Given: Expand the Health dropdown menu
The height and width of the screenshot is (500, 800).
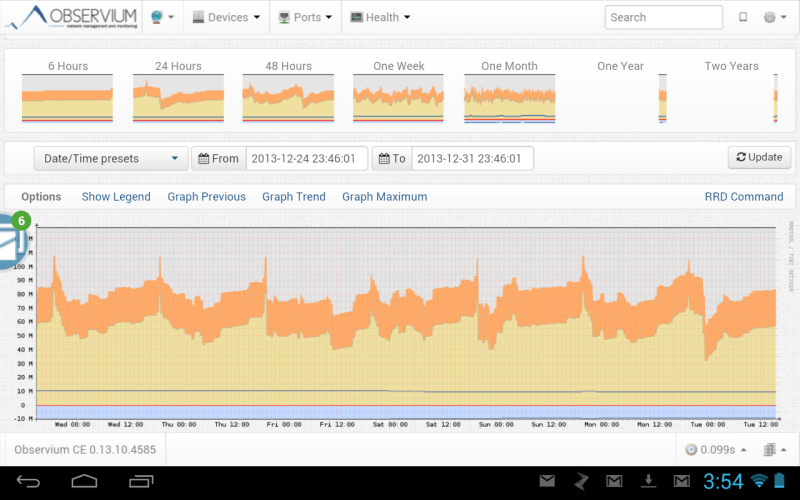Looking at the screenshot, I should tap(381, 17).
